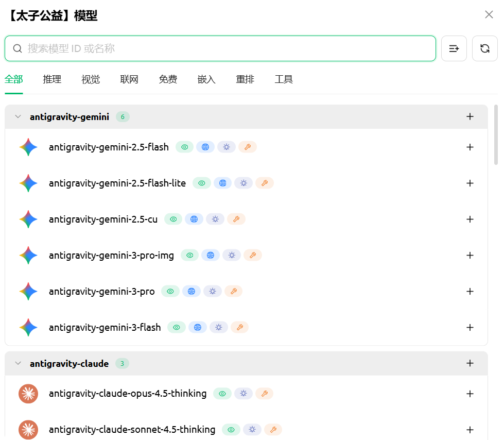Click the web globe badge on antigravity-gemini-2.5-cu

(194, 219)
